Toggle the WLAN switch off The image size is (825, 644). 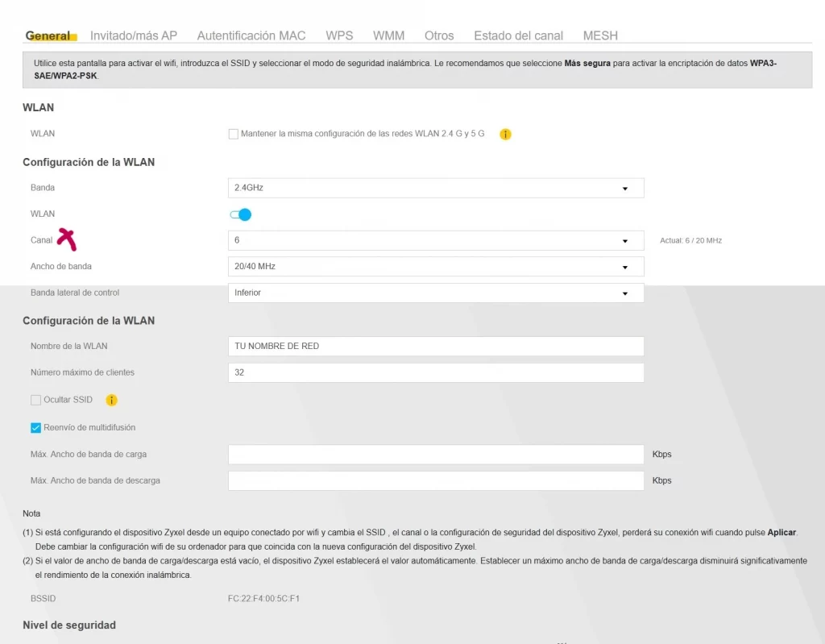[x=241, y=214]
